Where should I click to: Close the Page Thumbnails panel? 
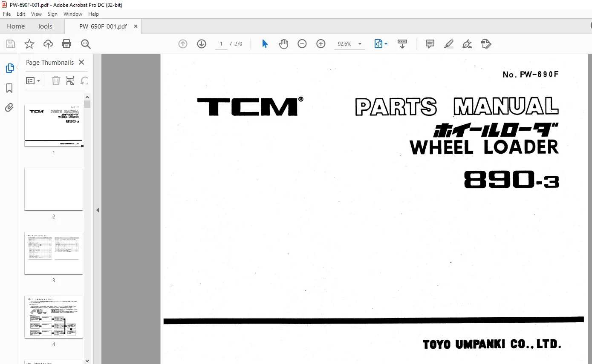(x=81, y=62)
